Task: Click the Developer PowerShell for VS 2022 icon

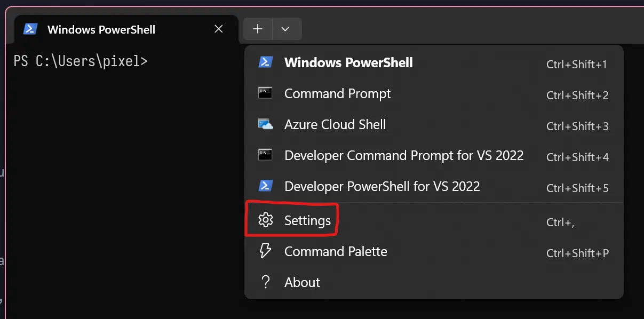Action: [266, 186]
